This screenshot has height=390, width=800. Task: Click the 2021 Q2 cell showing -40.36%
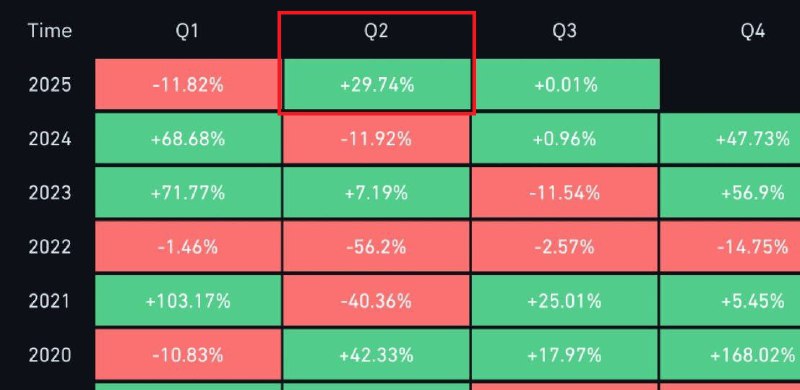[x=376, y=301]
